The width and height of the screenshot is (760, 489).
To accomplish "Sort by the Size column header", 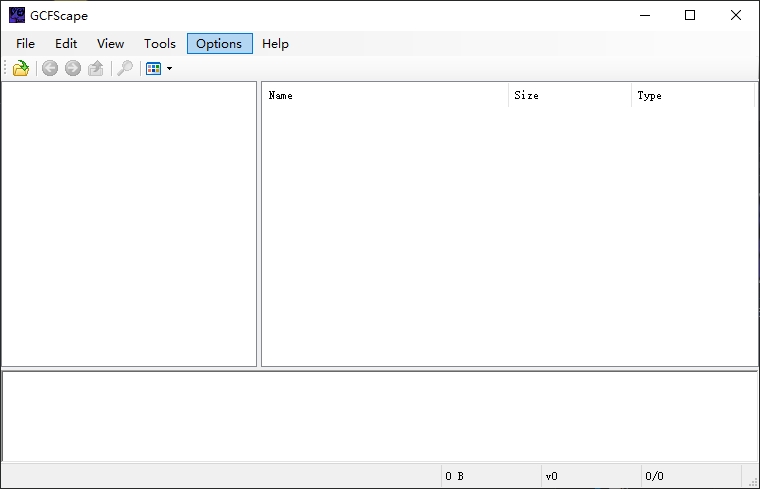I will pos(570,95).
